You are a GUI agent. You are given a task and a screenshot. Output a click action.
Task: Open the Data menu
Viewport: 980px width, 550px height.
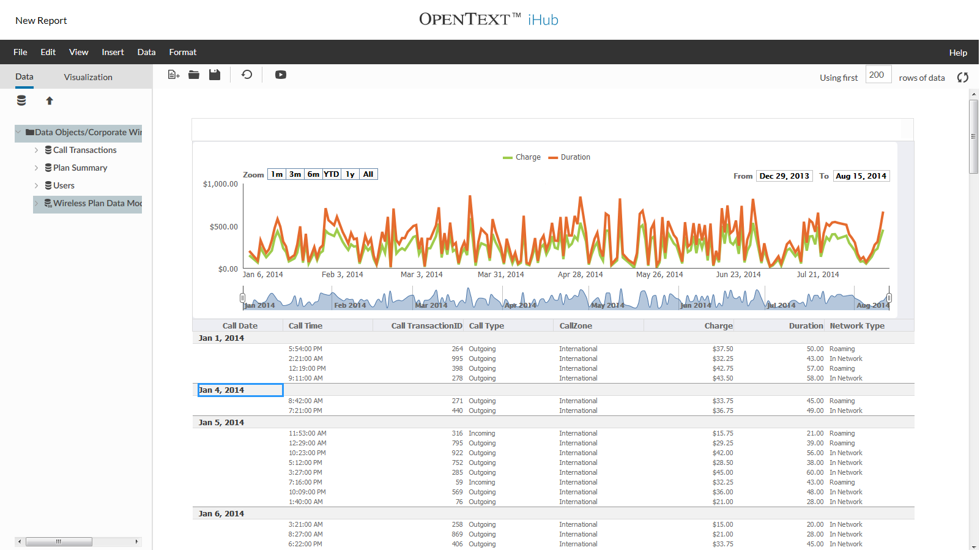coord(147,52)
